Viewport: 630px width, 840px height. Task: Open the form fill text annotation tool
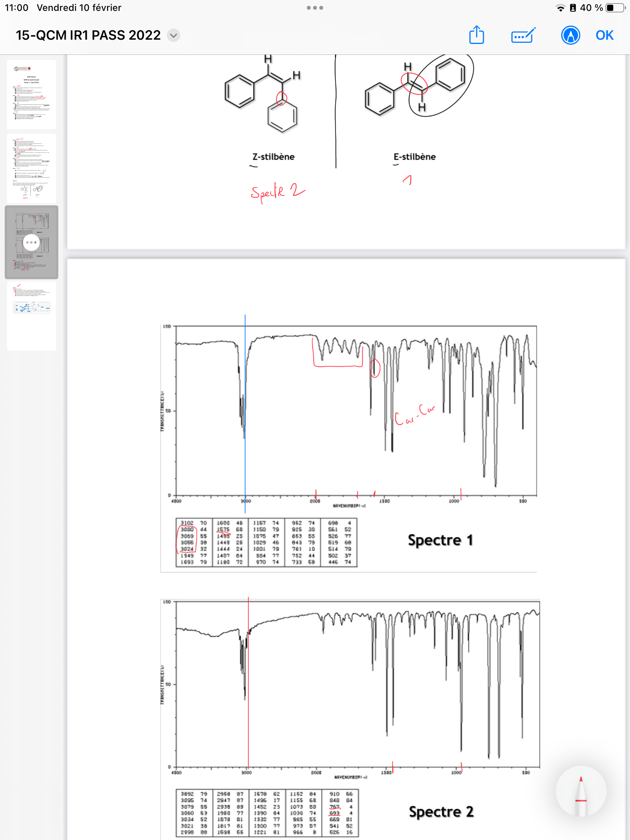pos(523,35)
